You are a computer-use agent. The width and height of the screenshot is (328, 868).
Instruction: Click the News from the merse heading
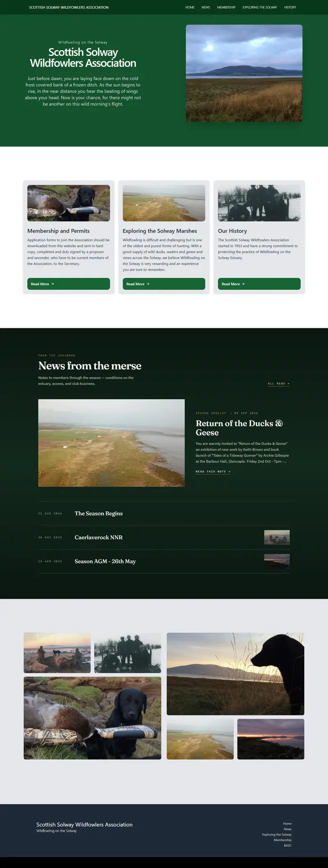[x=90, y=366]
